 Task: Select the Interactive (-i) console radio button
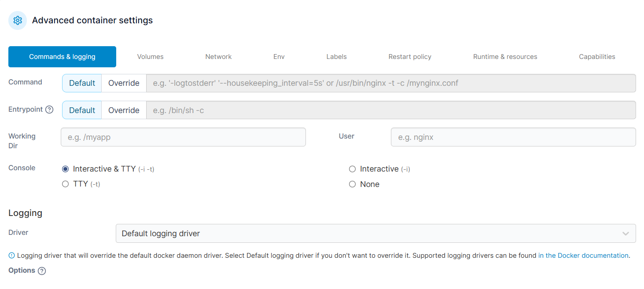point(352,169)
